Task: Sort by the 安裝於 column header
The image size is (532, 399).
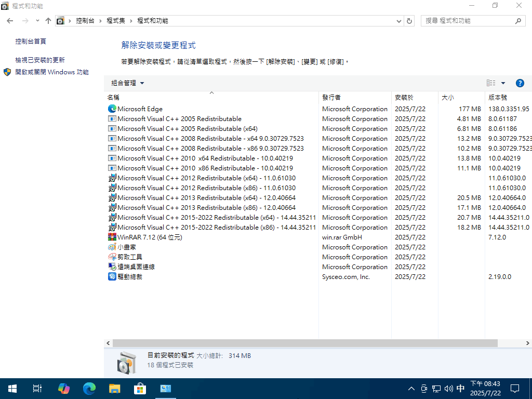Action: (x=415, y=97)
